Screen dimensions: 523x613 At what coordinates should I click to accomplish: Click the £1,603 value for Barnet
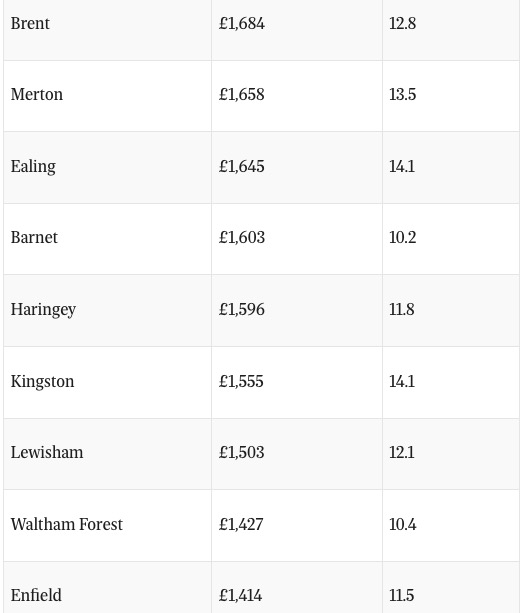(242, 238)
